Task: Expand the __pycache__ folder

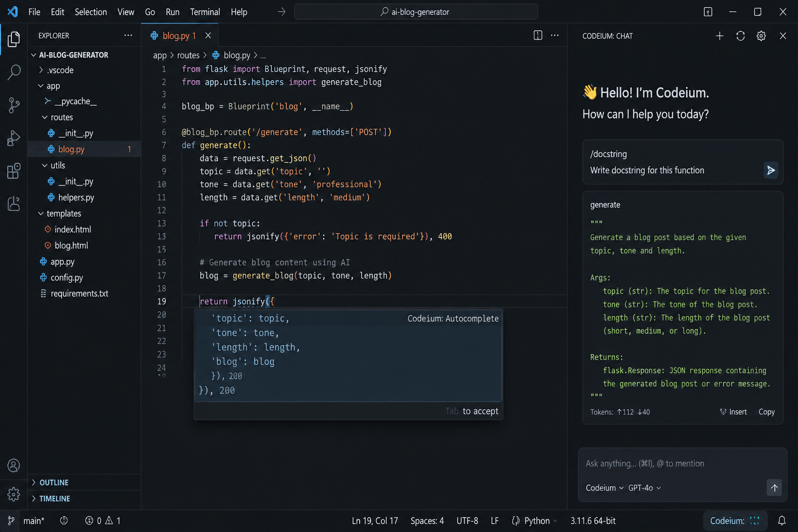Action: coord(48,101)
